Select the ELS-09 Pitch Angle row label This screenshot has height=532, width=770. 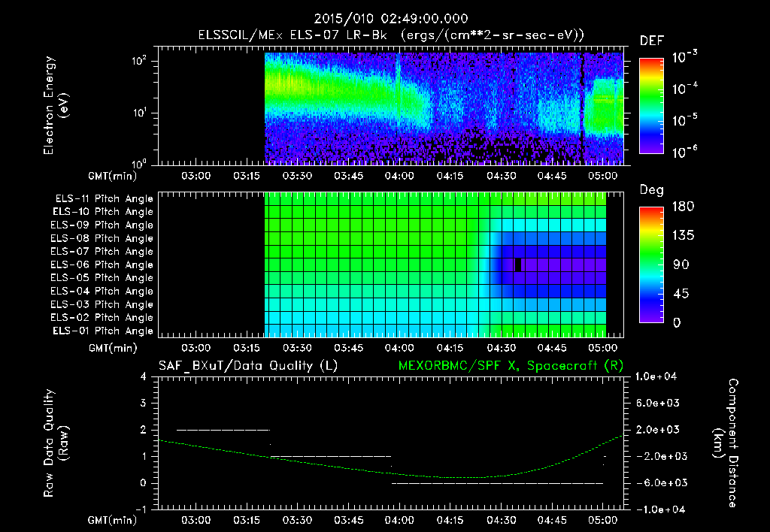[102, 225]
